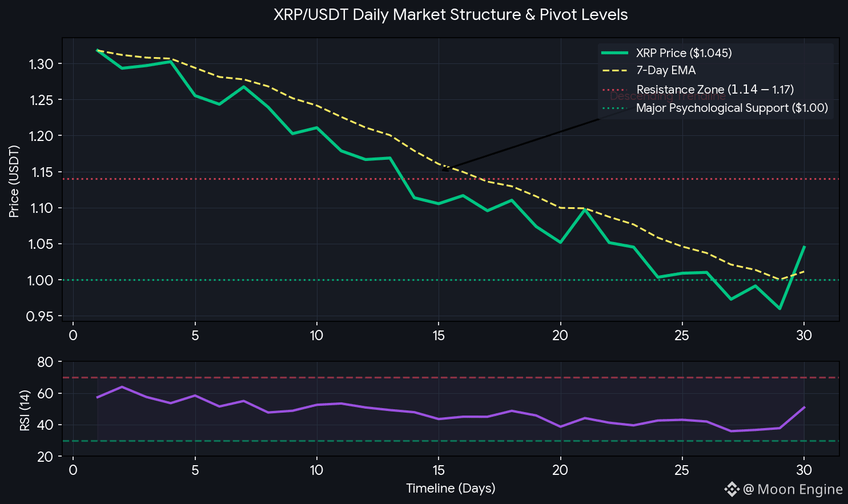Screen dimensions: 848x504
Task: Click the yellow EMA line endpoint at day 30
Action: tap(804, 271)
